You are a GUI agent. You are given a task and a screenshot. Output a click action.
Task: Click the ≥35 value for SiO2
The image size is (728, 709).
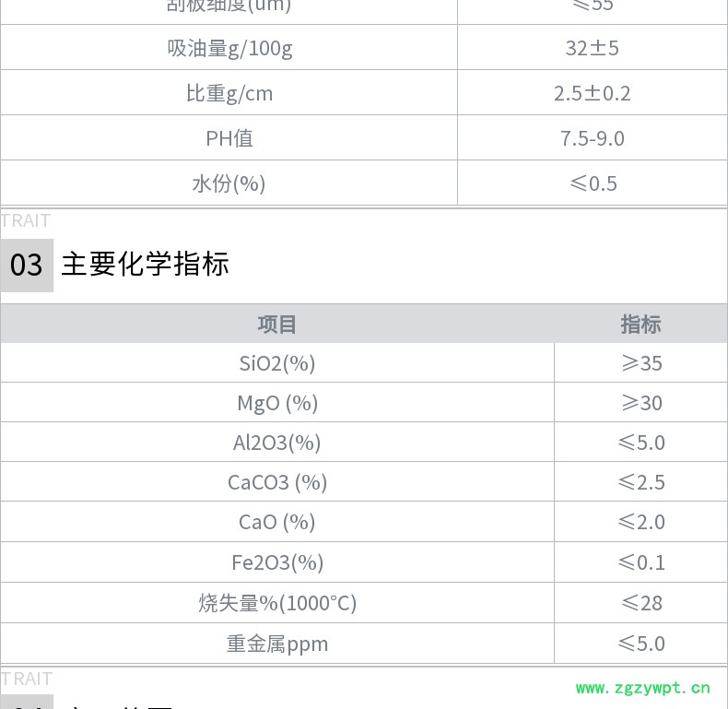[641, 363]
